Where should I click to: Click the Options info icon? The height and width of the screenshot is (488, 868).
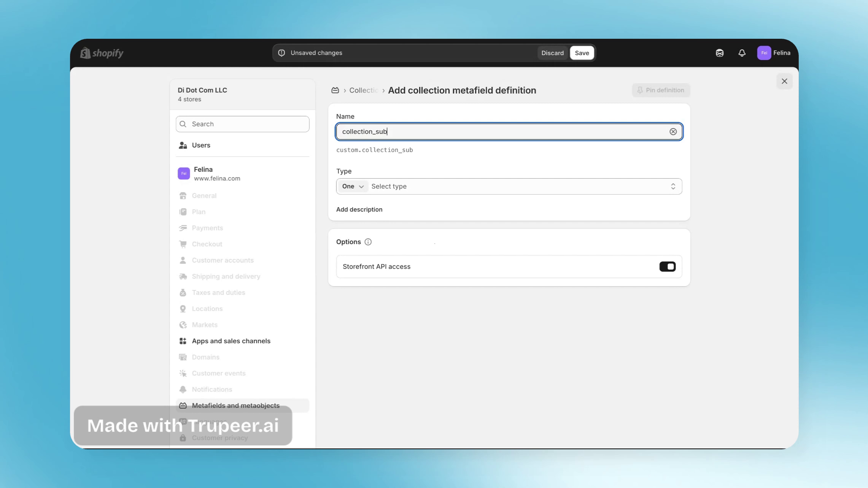click(x=368, y=242)
